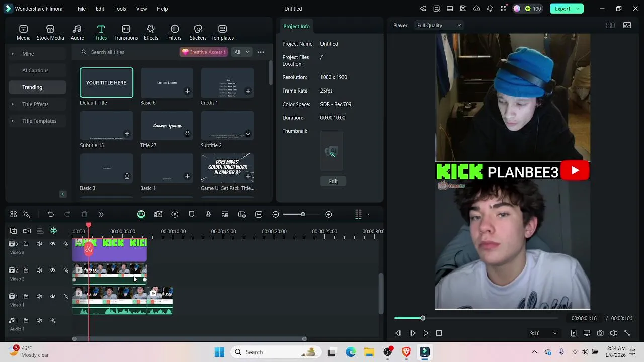Open the Effects tab
The height and width of the screenshot is (362, 644).
(151, 33)
